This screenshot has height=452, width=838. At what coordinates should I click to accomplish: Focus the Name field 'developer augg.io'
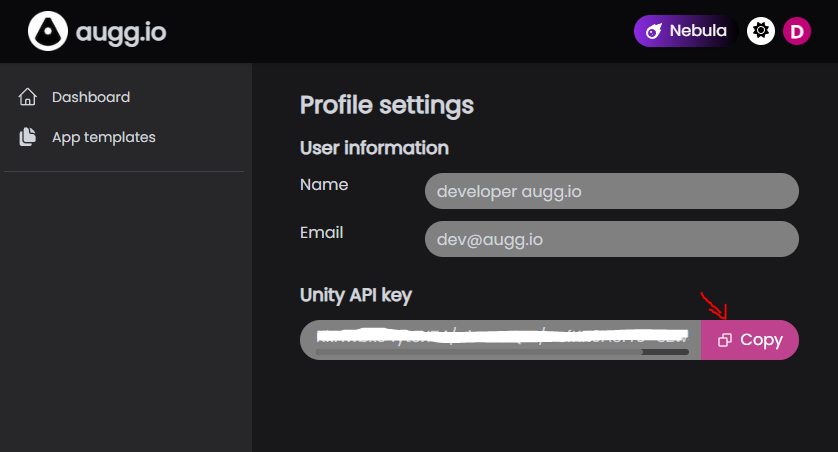coord(611,192)
